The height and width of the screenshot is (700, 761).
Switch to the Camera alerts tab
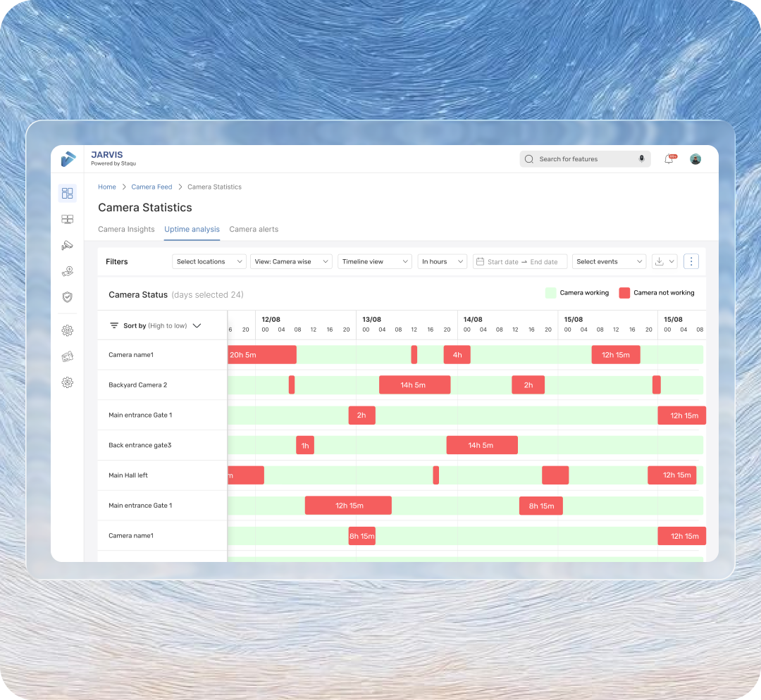pyautogui.click(x=254, y=230)
